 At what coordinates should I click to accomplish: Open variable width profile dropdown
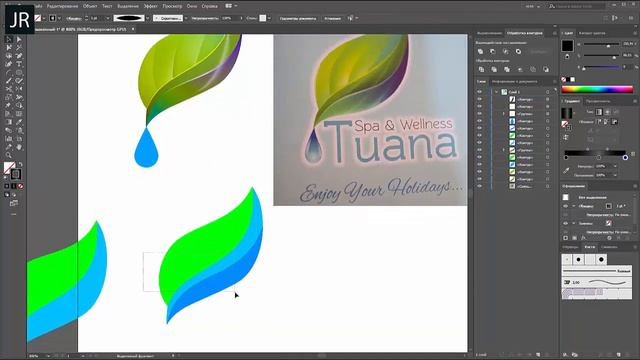(x=147, y=18)
